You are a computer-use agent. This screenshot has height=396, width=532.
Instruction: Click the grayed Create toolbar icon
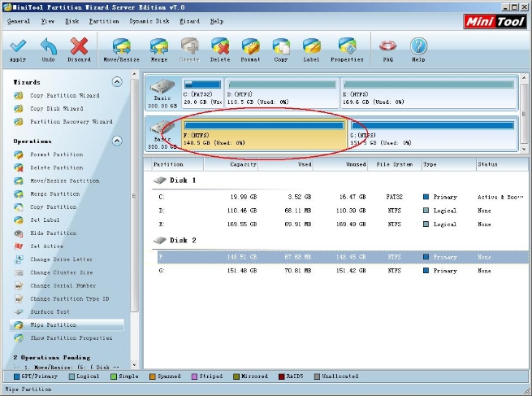190,46
